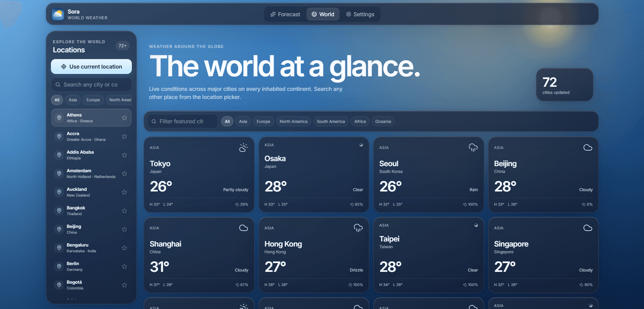This screenshot has height=309, width=644.
Task: Click the rain cloud icon on Seoul card
Action: point(473,148)
